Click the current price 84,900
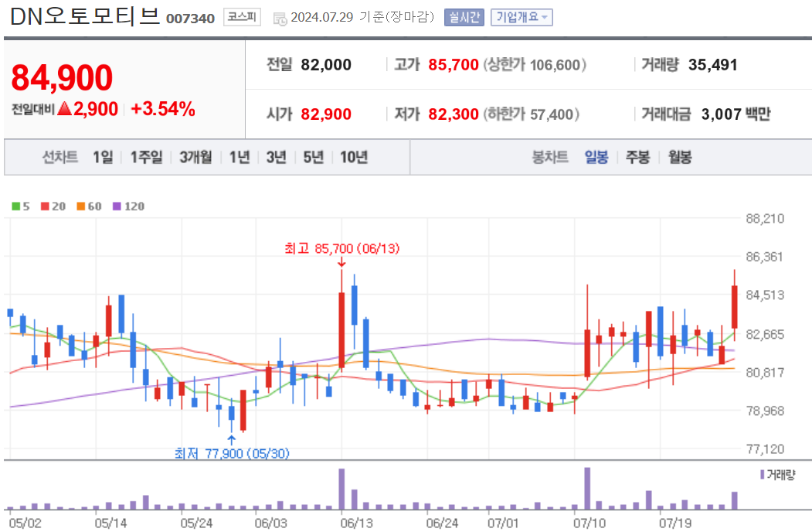This screenshot has width=812, height=532. 62,78
